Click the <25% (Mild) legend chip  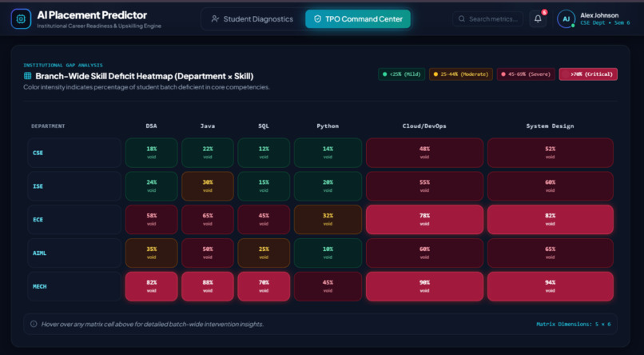click(x=401, y=74)
